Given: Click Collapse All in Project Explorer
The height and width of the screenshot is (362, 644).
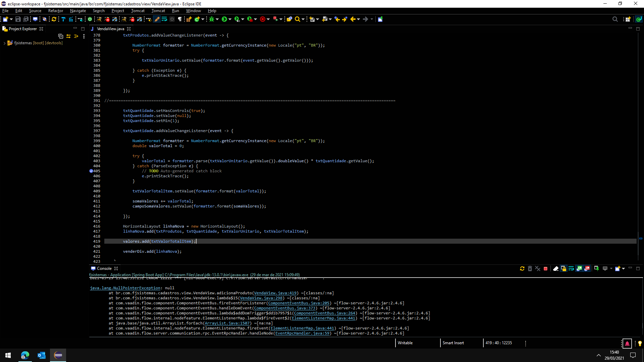Looking at the screenshot, I should 61,36.
